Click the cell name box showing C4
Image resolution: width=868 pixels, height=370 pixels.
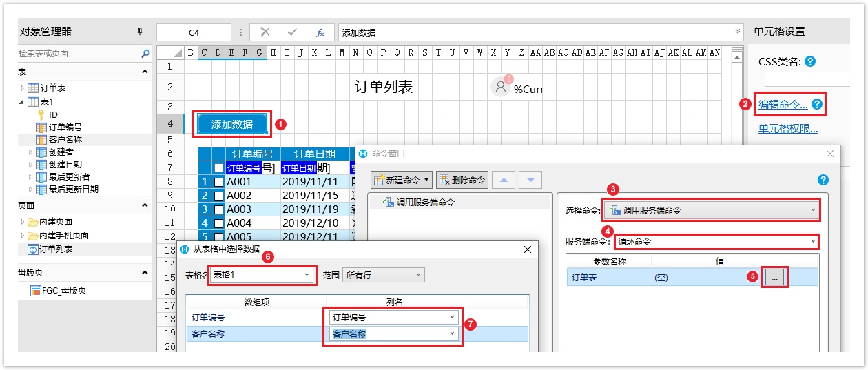[x=194, y=32]
